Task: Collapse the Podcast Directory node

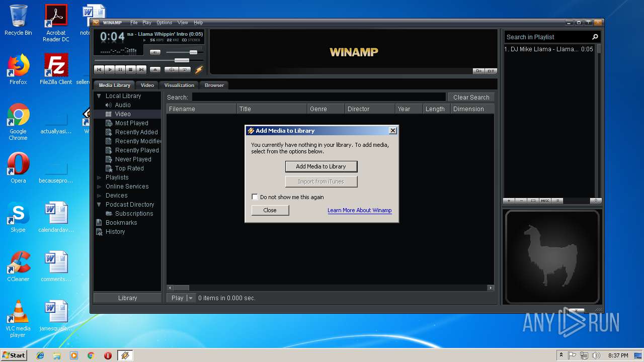Action: click(x=99, y=205)
